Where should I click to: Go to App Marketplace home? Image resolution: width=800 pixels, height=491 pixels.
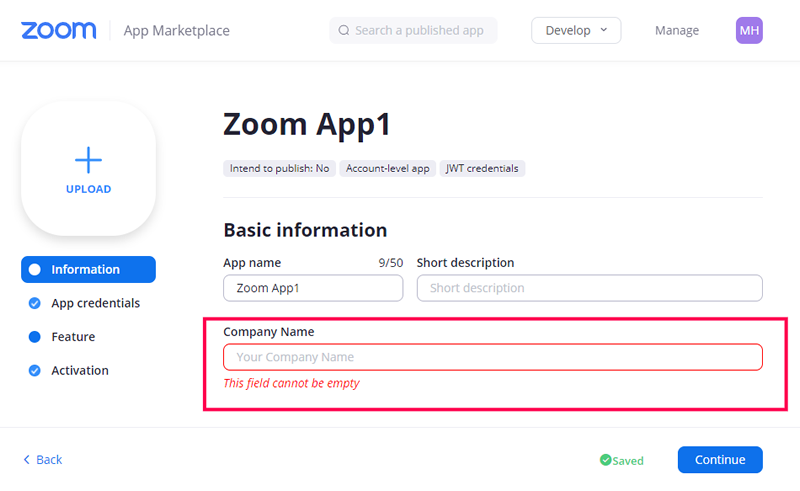(x=177, y=31)
